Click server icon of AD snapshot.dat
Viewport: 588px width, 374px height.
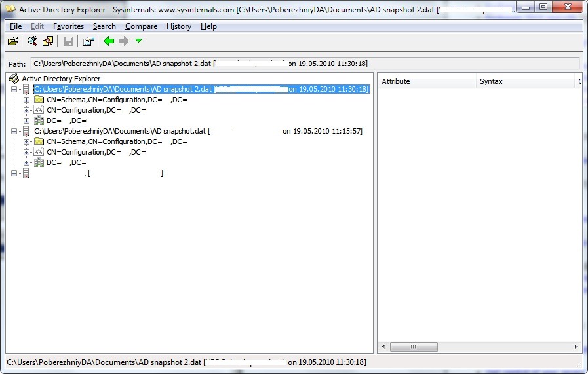click(26, 131)
